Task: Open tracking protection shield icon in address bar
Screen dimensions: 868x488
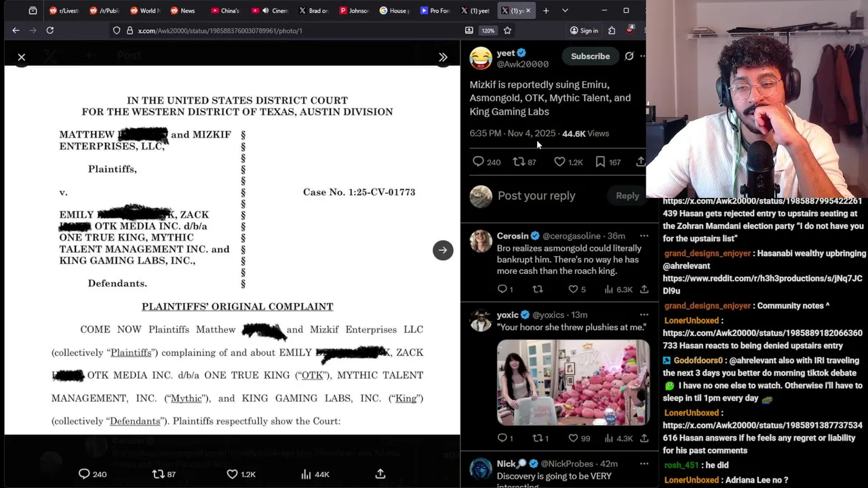Action: pos(117,30)
